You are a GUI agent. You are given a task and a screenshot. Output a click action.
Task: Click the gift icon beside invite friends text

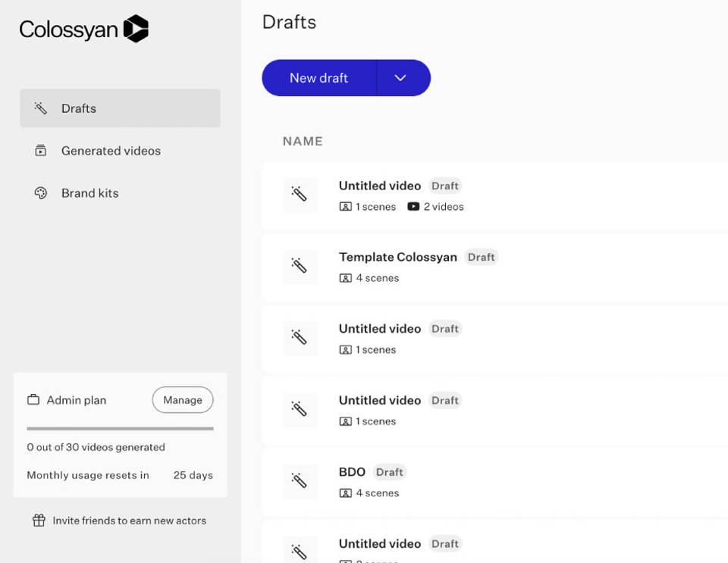click(37, 521)
